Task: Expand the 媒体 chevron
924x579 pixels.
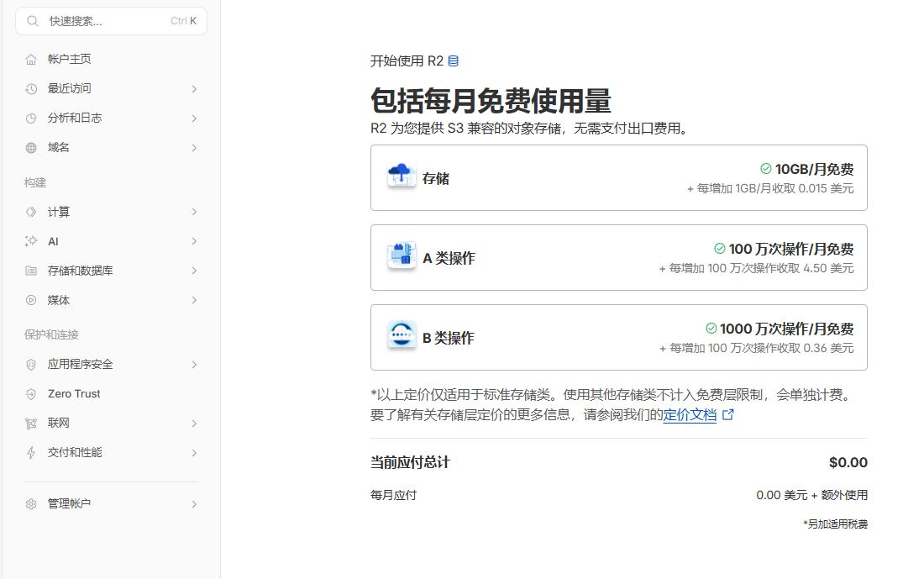Action: [x=195, y=300]
